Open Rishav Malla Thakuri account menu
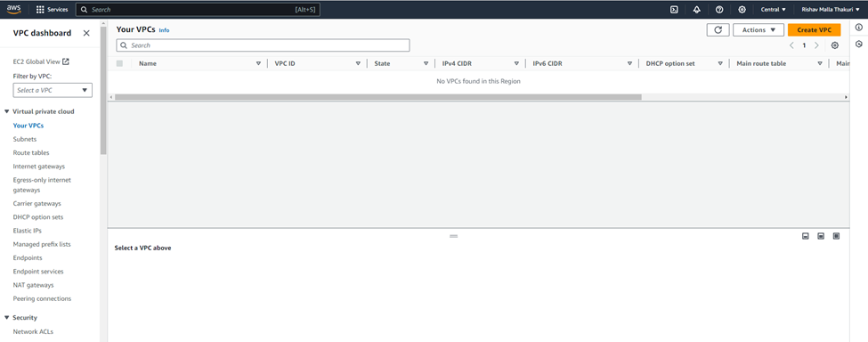Viewport: 868px width, 342px height. click(831, 10)
